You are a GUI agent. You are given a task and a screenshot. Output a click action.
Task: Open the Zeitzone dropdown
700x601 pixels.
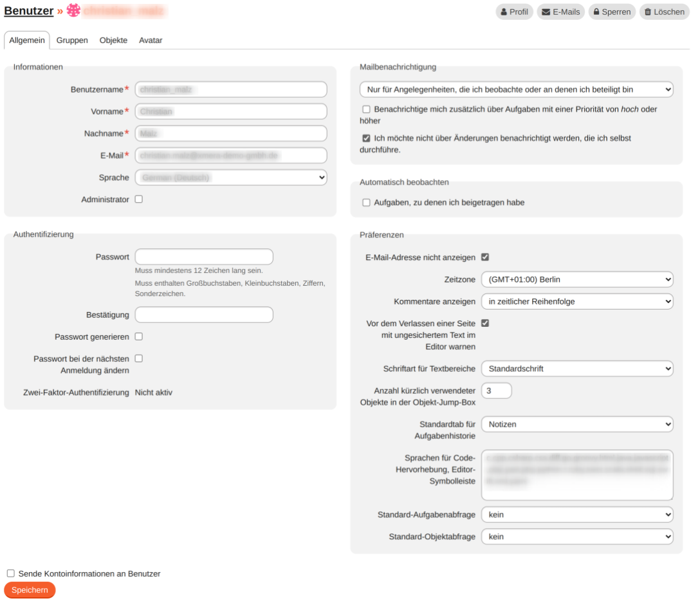coord(576,279)
